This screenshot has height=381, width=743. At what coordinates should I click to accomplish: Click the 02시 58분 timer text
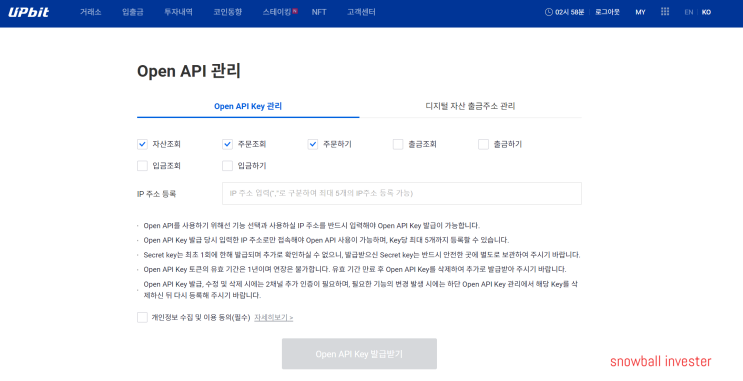570,12
